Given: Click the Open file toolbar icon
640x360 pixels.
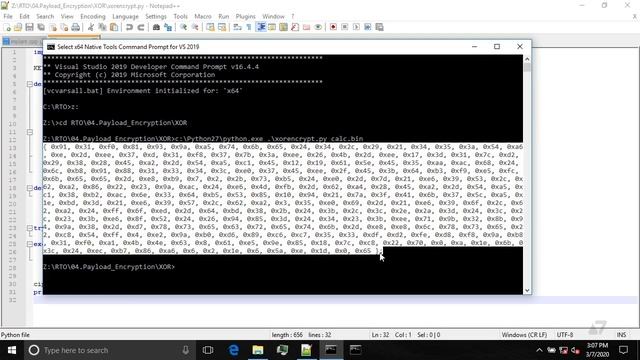Looking at the screenshot, I should tap(18, 27).
